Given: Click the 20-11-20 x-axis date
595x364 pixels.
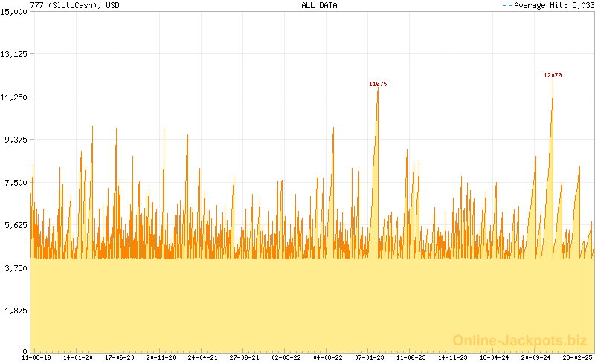Looking at the screenshot, I should (x=161, y=357).
